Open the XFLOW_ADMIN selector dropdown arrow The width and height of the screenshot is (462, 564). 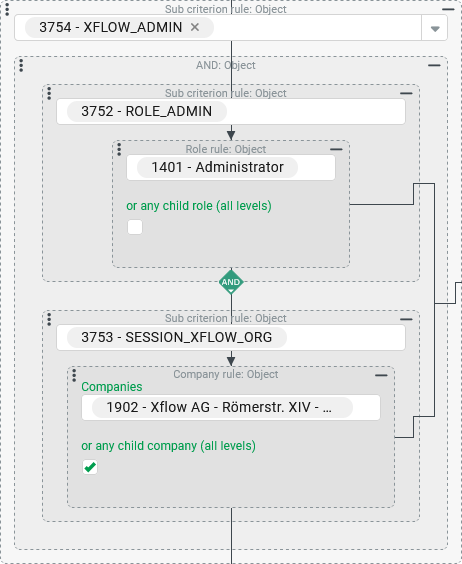point(435,28)
